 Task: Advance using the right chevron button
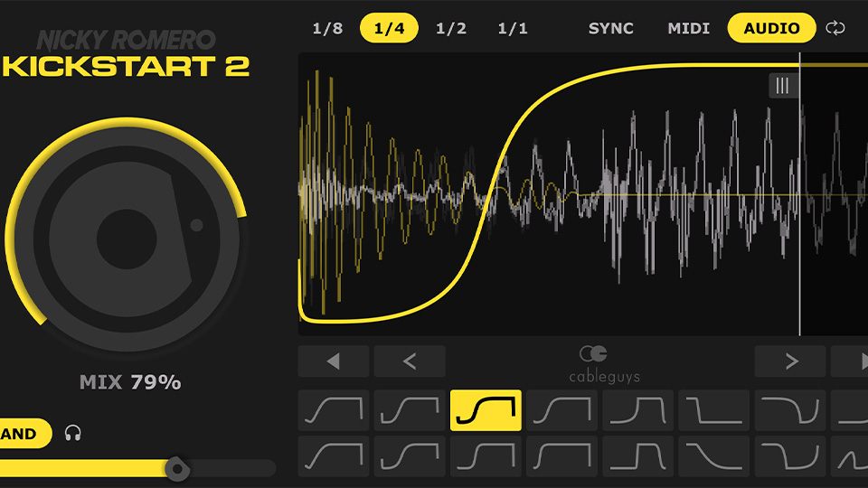point(790,361)
